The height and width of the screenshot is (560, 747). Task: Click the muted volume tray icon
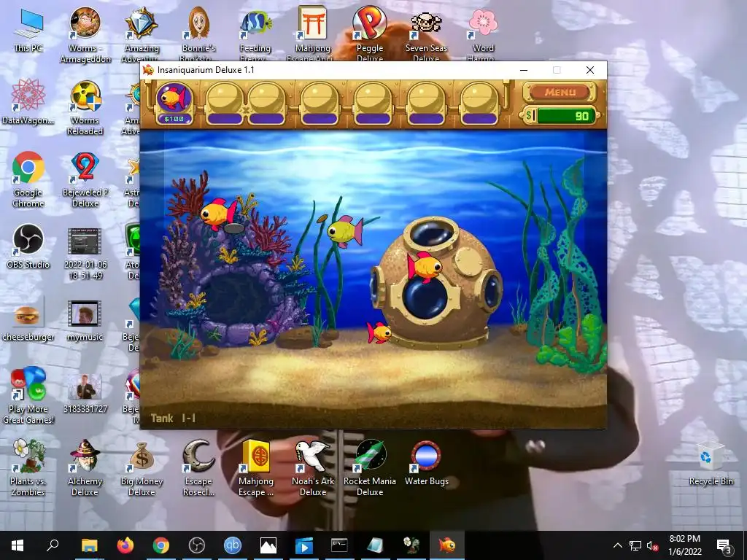pyautogui.click(x=652, y=545)
